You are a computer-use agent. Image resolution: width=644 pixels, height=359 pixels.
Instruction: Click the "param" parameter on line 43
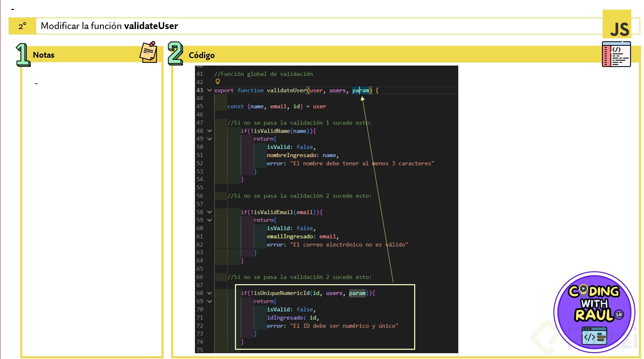click(361, 91)
